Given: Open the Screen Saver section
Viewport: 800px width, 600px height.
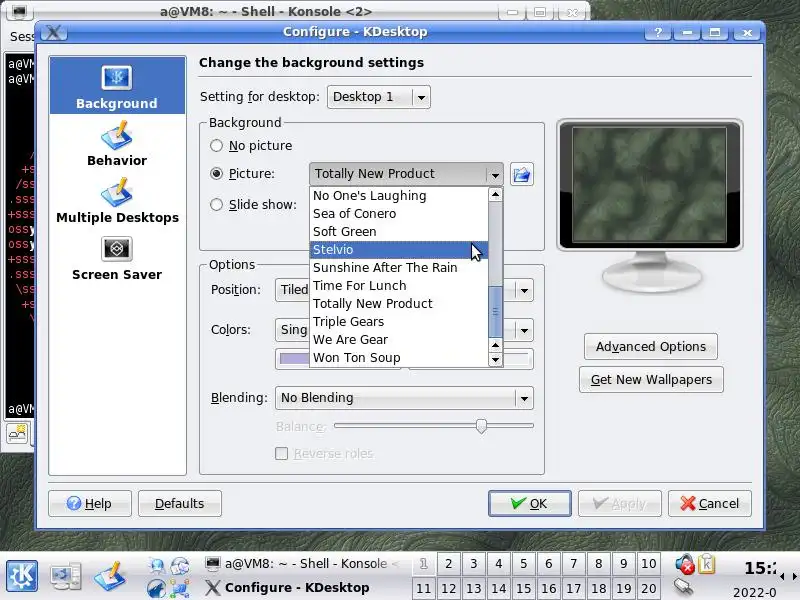Looking at the screenshot, I should tap(117, 258).
